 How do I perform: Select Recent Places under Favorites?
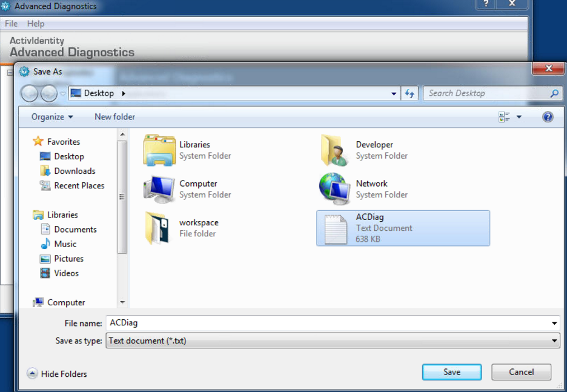tap(72, 185)
